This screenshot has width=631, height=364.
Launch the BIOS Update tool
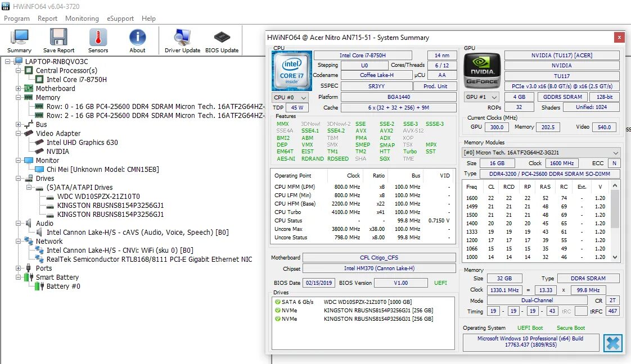(x=222, y=39)
